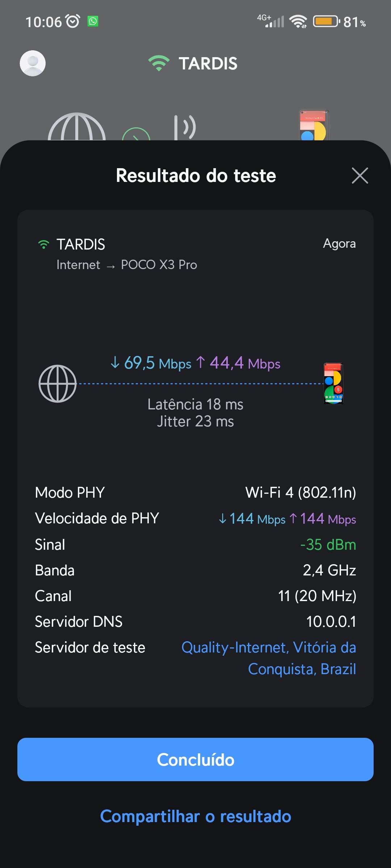Tap the Servidor DNS 10.0.0.1 value
Viewport: 391px width, 868px height.
[x=331, y=622]
